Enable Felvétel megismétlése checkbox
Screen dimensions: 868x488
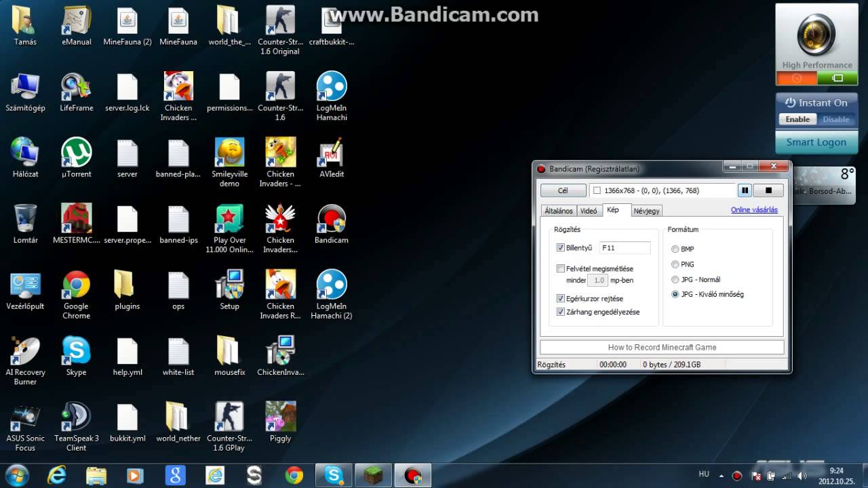561,268
